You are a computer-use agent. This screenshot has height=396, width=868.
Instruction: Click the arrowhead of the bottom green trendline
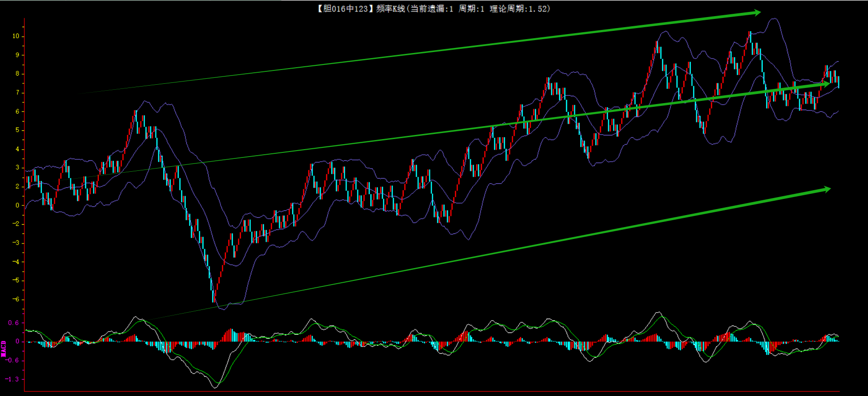pyautogui.click(x=826, y=189)
